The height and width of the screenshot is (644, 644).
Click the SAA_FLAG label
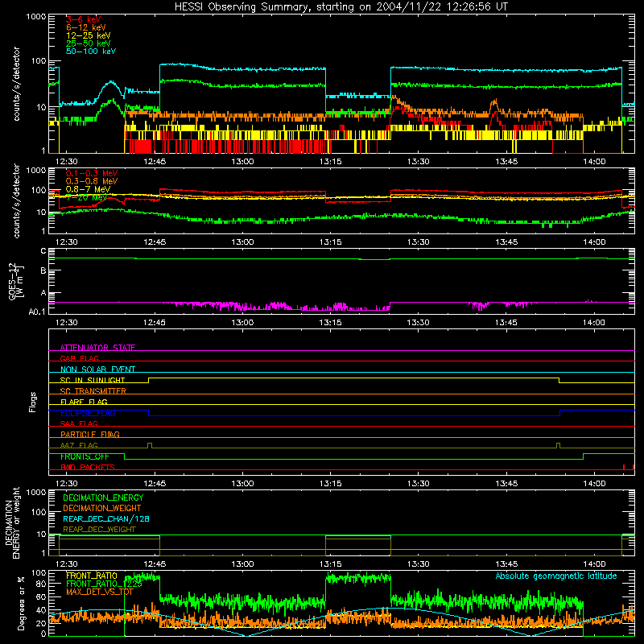79,423
